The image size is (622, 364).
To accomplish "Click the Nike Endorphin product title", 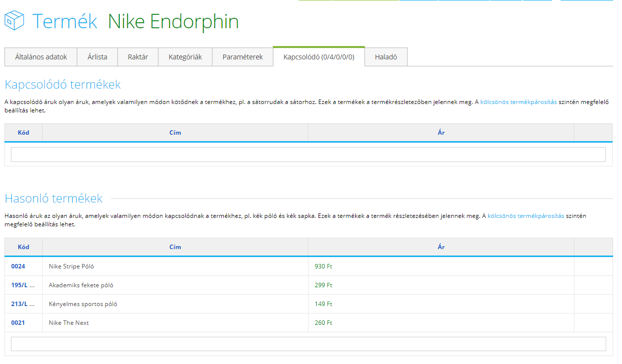I will 173,21.
